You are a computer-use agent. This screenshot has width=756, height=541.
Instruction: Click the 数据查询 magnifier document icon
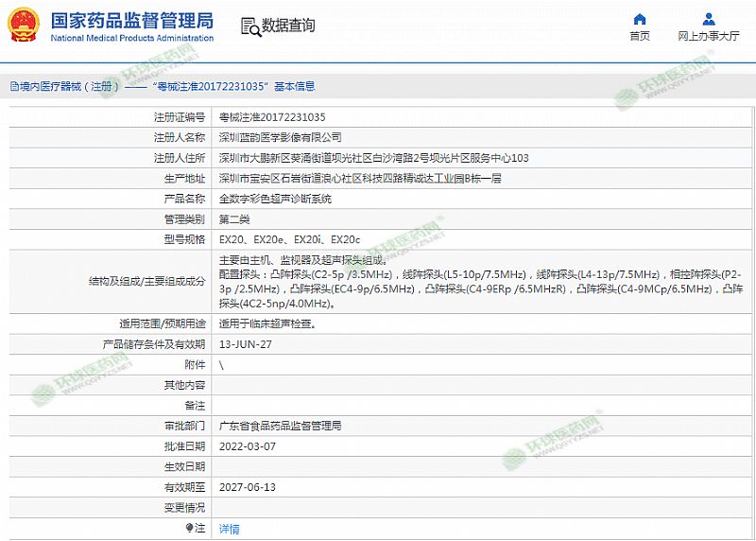click(249, 26)
